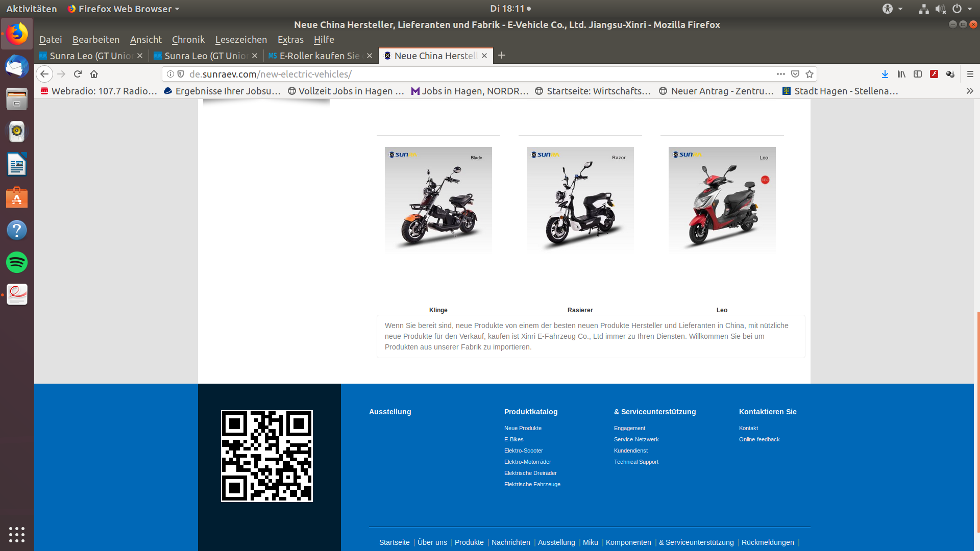The image size is (980, 551).
Task: Bookmark this page with star icon
Action: point(810,74)
